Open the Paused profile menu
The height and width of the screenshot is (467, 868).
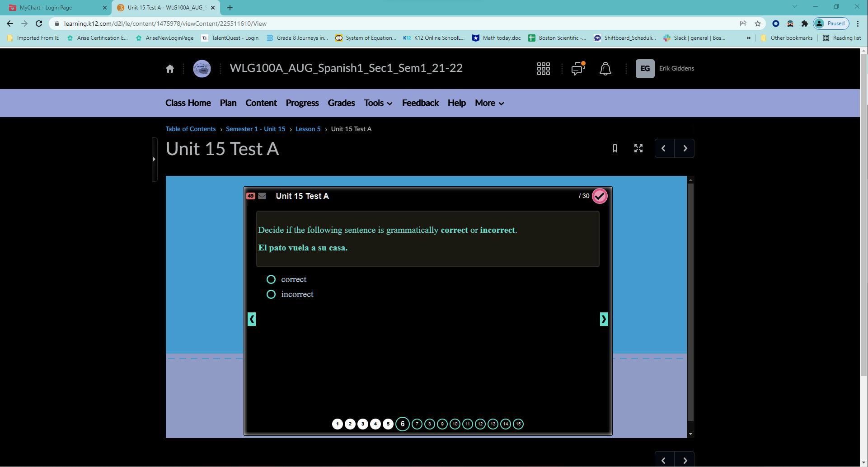(831, 24)
